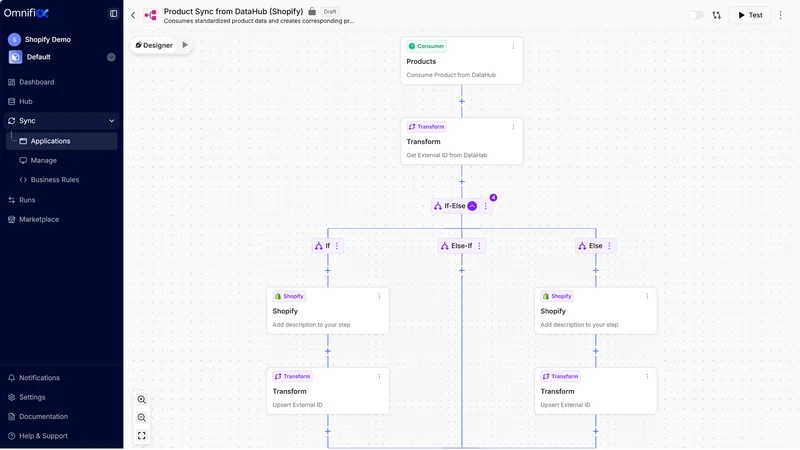Go back using the arrow icon

click(133, 15)
